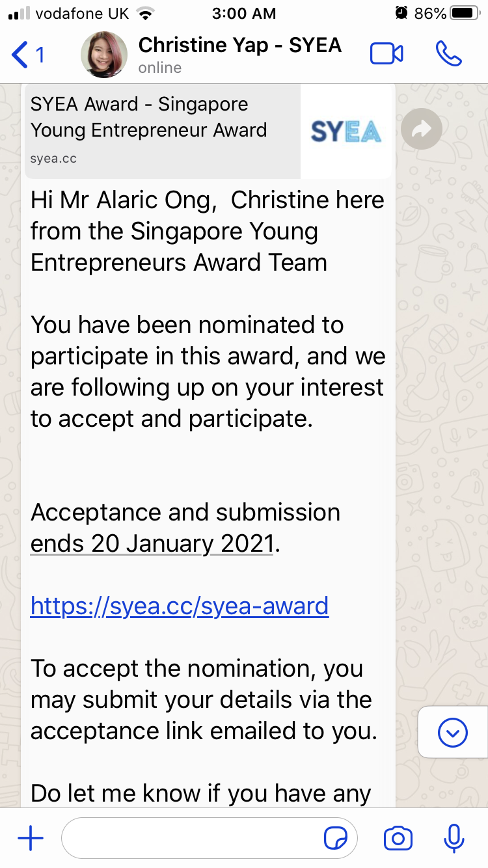
Task: Open the plus attachment menu
Action: point(30,839)
